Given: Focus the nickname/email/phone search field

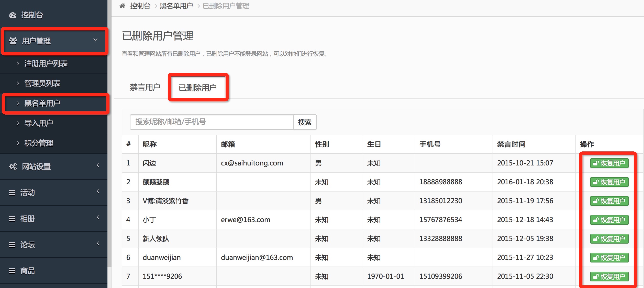Looking at the screenshot, I should (x=211, y=122).
